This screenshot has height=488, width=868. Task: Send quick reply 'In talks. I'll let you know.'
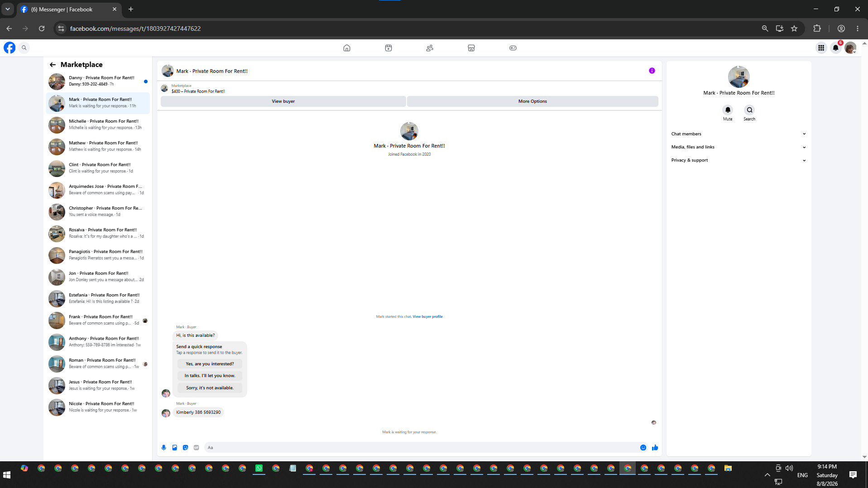coord(210,376)
